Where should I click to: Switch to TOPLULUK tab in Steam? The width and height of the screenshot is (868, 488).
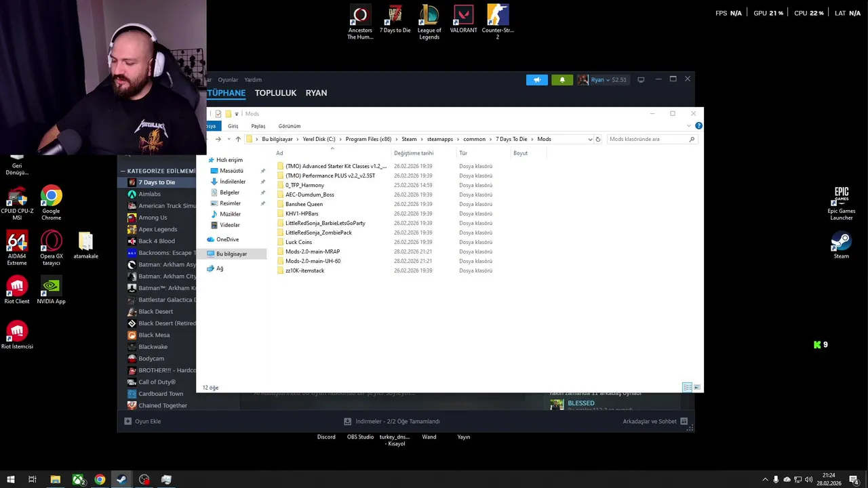[x=275, y=93]
